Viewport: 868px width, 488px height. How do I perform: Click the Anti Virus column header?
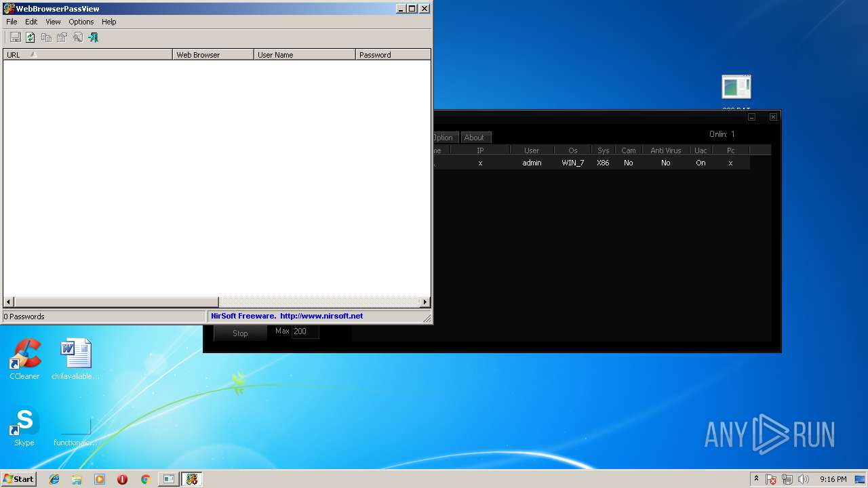click(x=666, y=150)
